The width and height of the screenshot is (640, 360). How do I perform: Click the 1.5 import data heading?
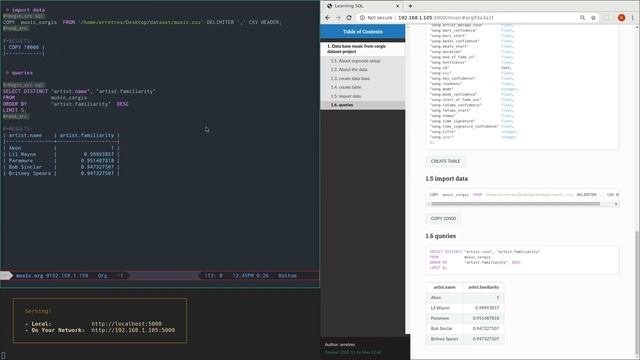point(447,179)
